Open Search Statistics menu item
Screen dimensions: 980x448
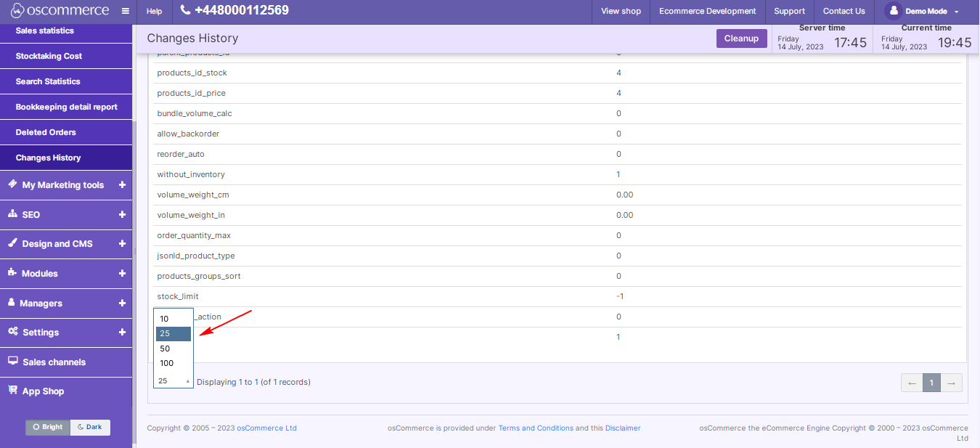(66, 81)
